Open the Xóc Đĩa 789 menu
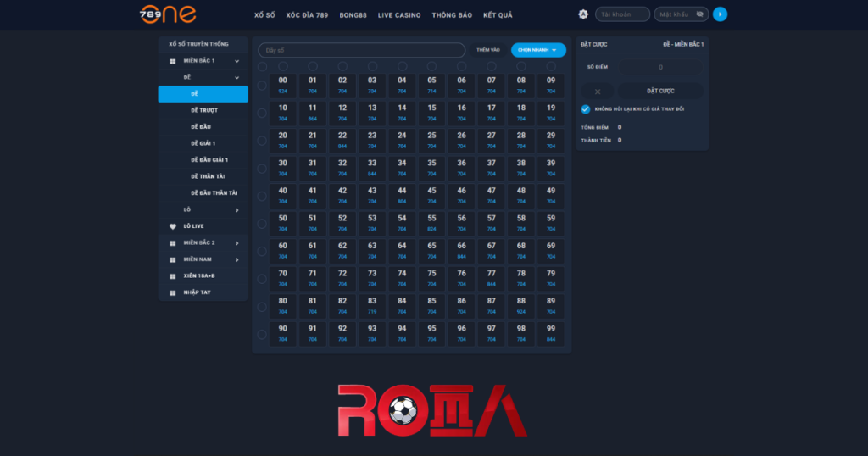Viewport: 868px width, 456px height. [307, 15]
